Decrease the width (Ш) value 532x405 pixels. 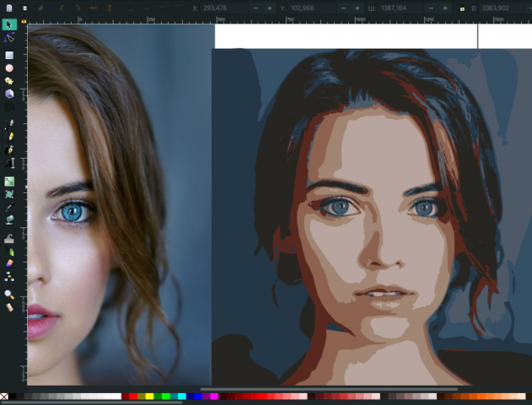point(431,8)
